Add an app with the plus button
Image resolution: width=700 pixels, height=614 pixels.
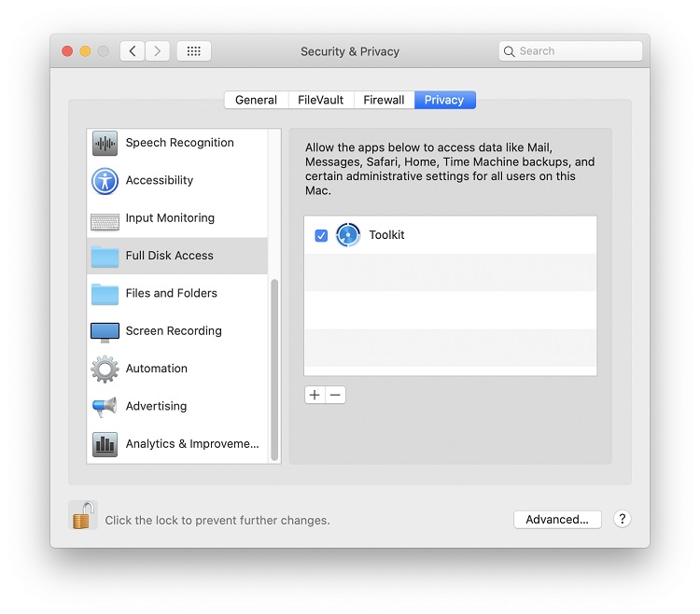315,395
